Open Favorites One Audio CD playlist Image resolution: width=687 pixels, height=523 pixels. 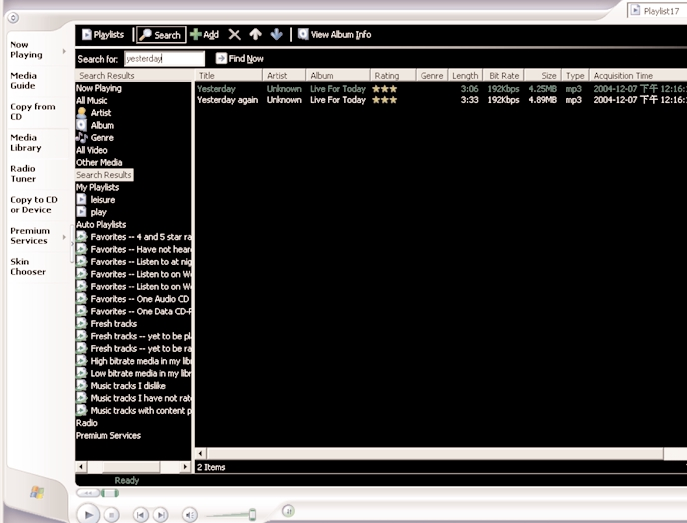[x=133, y=299]
